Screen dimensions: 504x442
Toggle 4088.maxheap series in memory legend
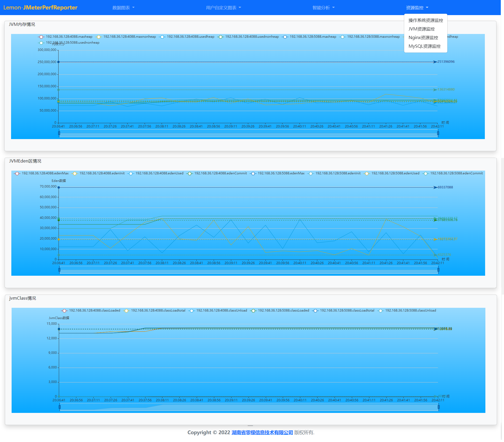point(65,37)
